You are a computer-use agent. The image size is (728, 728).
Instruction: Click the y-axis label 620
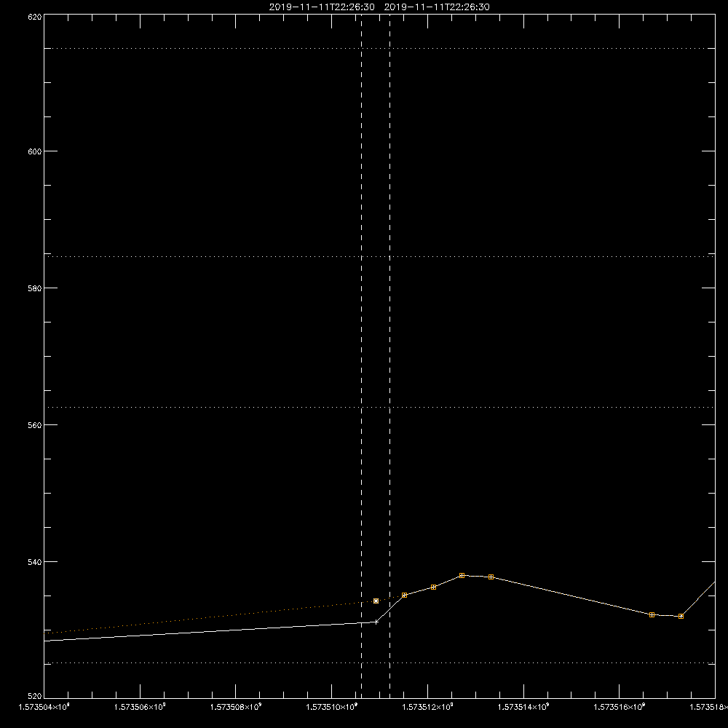pos(35,17)
